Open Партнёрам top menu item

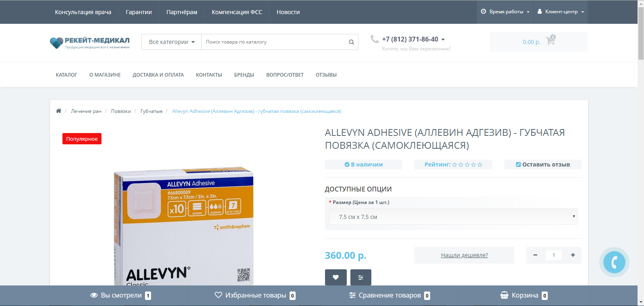point(182,12)
